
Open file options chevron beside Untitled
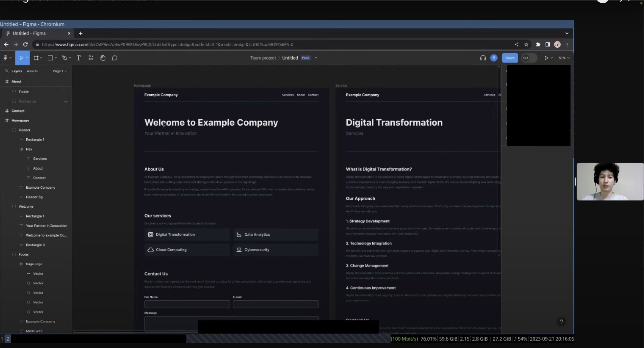316,58
